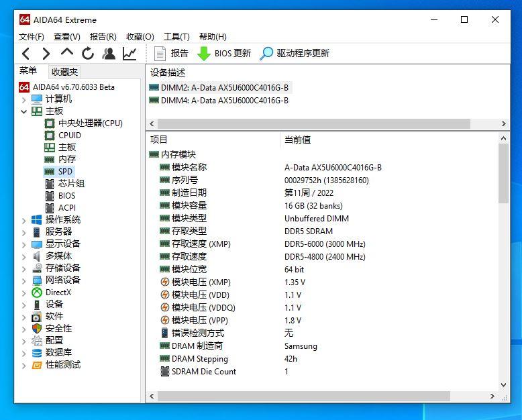Click the BIOS chip icon in tree
Image resolution: width=522 pixels, height=420 pixels.
tap(50, 196)
